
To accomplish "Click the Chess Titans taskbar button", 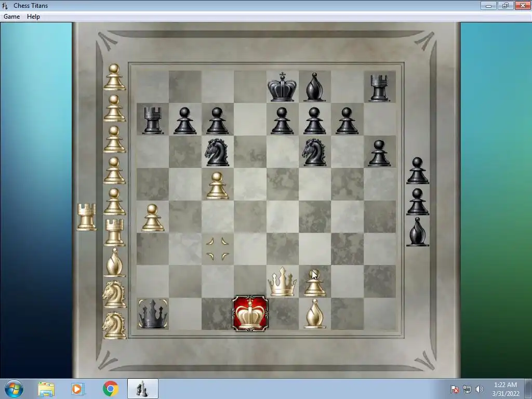I will click(x=143, y=389).
